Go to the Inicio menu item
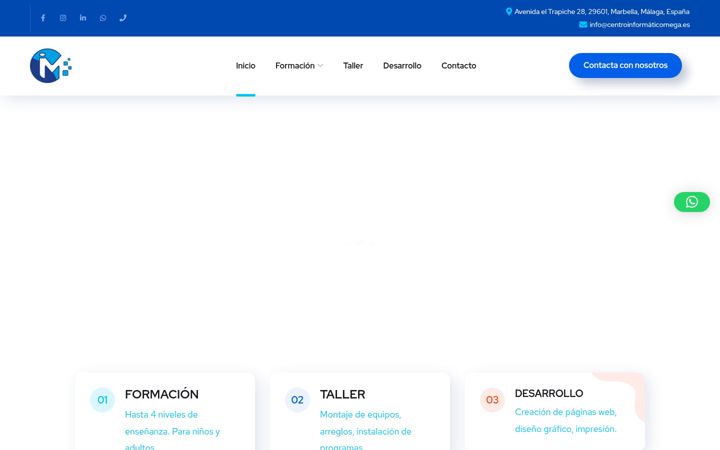Image resolution: width=720 pixels, height=450 pixels. point(246,66)
